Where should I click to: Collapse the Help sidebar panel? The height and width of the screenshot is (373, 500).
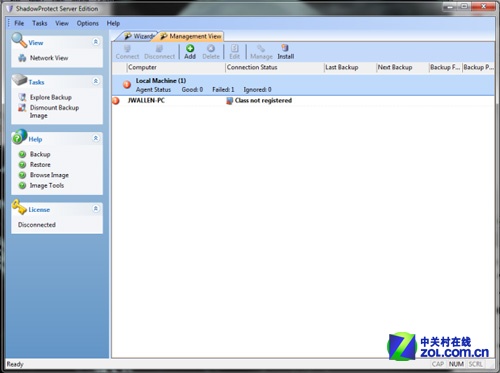pos(96,138)
